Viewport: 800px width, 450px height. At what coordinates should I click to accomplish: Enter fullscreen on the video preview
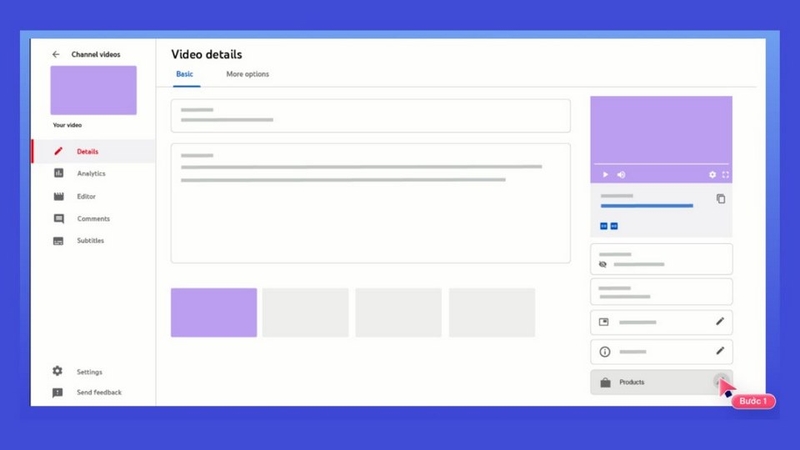point(726,174)
